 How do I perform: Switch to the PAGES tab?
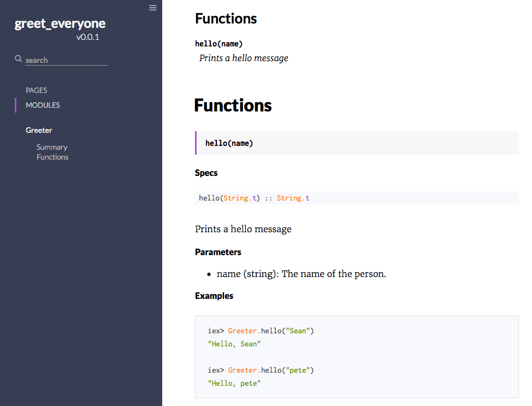[37, 90]
